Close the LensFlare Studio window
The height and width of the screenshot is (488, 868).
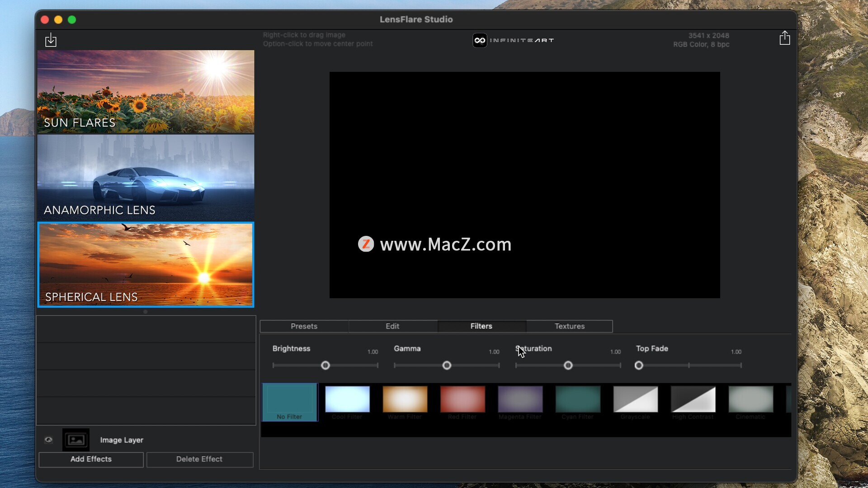(45, 20)
